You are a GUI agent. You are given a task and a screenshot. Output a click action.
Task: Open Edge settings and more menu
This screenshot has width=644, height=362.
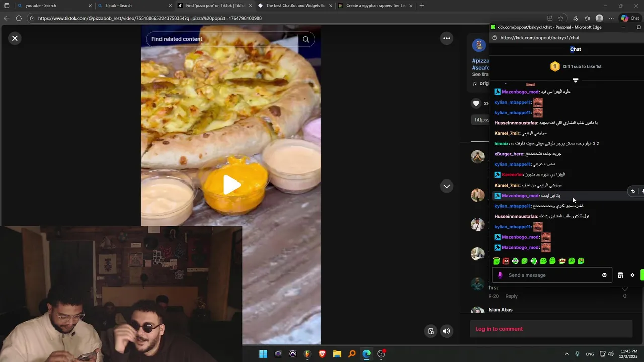coord(611,18)
